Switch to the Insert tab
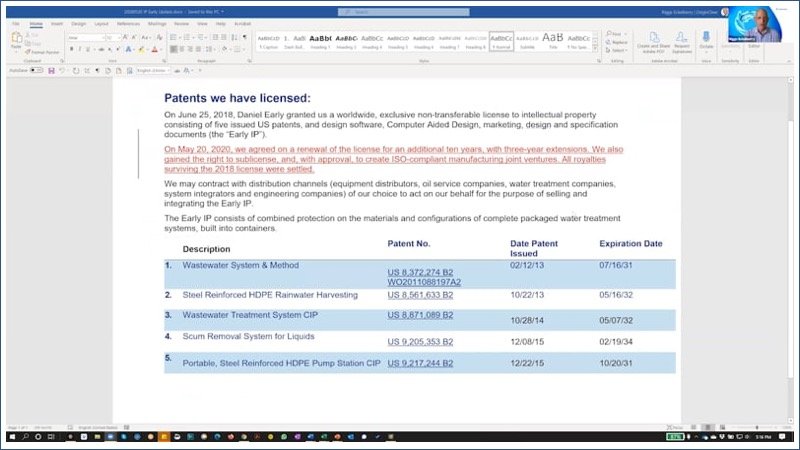The height and width of the screenshot is (450, 800). [57, 24]
